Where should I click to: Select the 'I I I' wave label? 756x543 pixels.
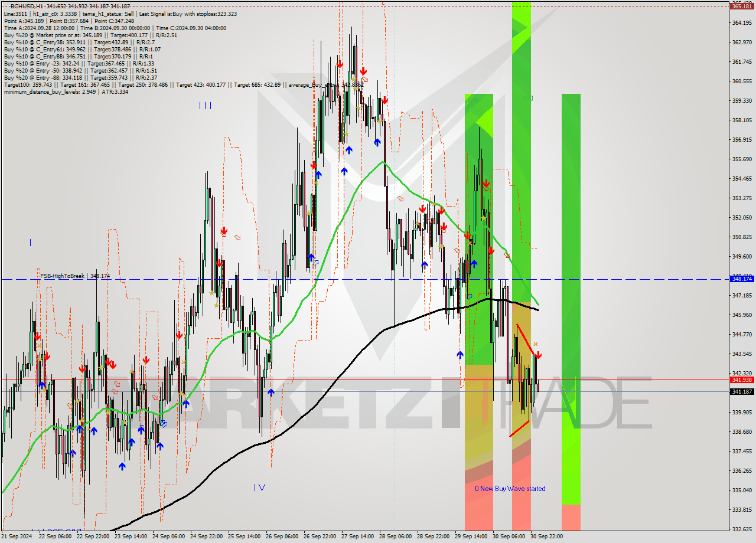(x=205, y=106)
